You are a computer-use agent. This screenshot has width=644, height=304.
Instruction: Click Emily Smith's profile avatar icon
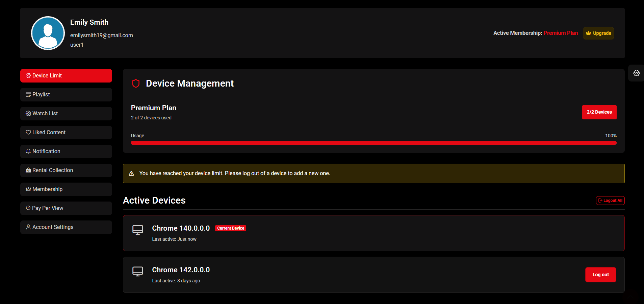tap(48, 33)
